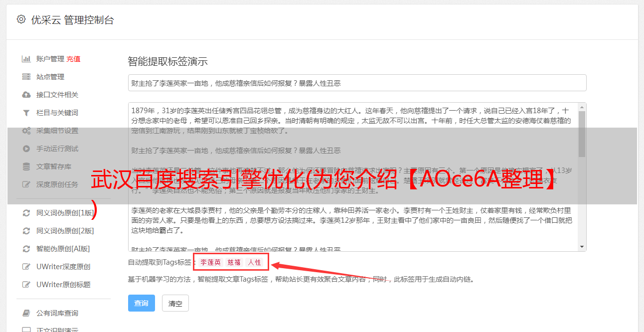644x332 pixels.
Task: Click the 充值 recharge link
Action: coord(73,59)
